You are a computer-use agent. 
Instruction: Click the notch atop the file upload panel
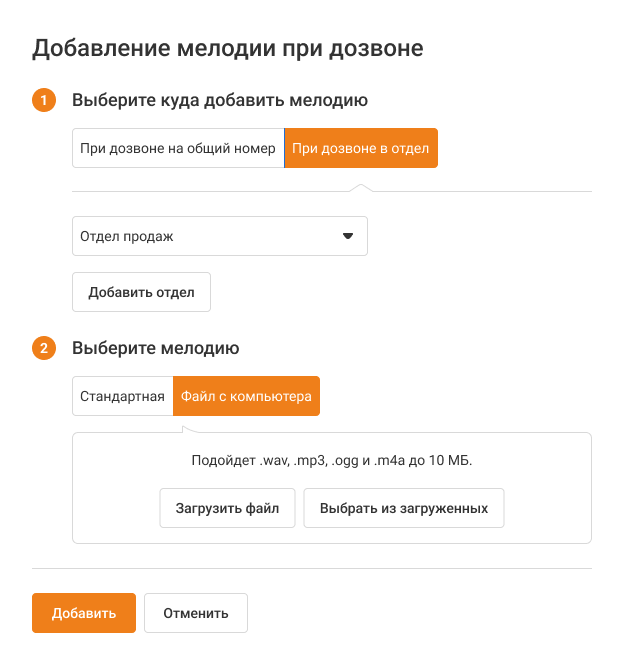(x=189, y=430)
